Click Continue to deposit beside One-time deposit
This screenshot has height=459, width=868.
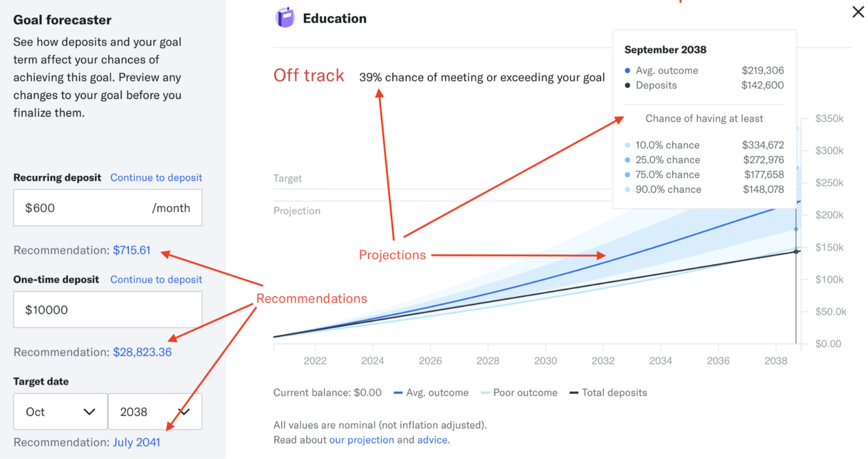coord(156,279)
